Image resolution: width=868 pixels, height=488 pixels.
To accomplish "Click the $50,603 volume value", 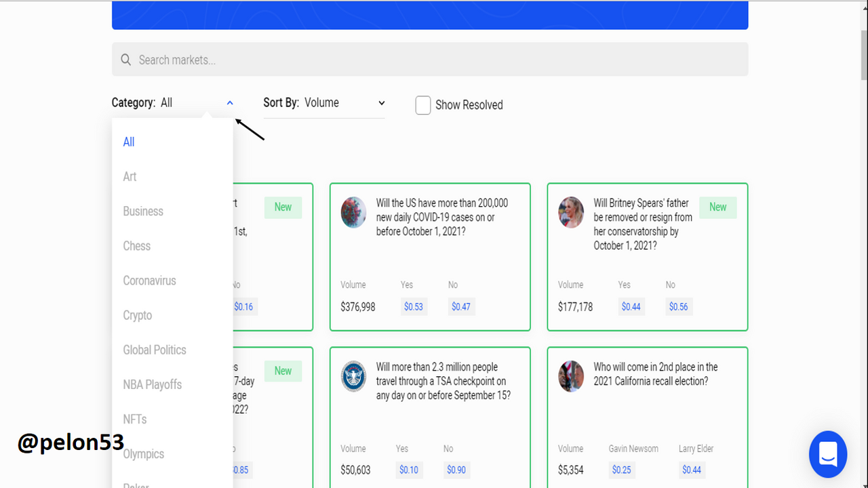I will [356, 470].
